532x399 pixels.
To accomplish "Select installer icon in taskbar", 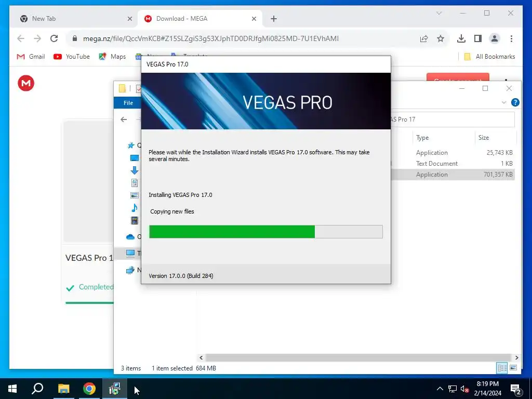I will pos(115,389).
